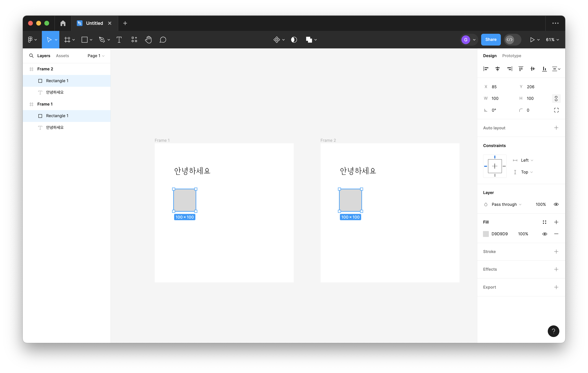
Task: Open the 61% zoom dropdown
Action: (x=552, y=40)
